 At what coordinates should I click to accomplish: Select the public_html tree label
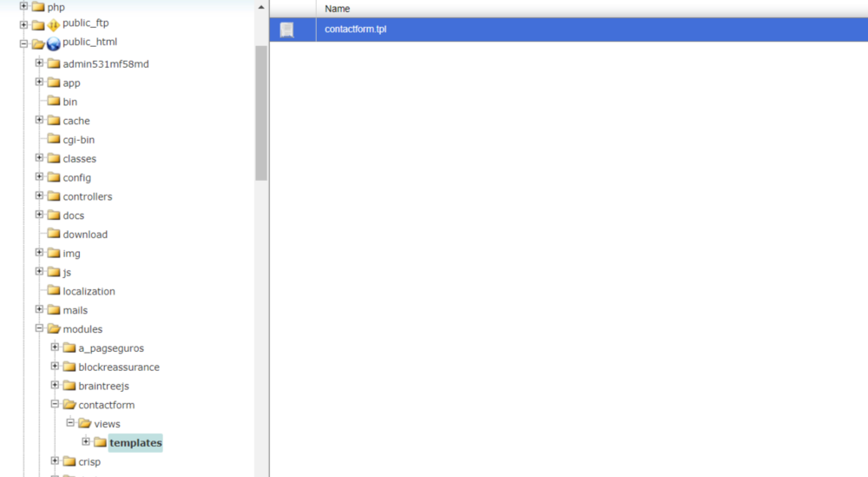[89, 42]
